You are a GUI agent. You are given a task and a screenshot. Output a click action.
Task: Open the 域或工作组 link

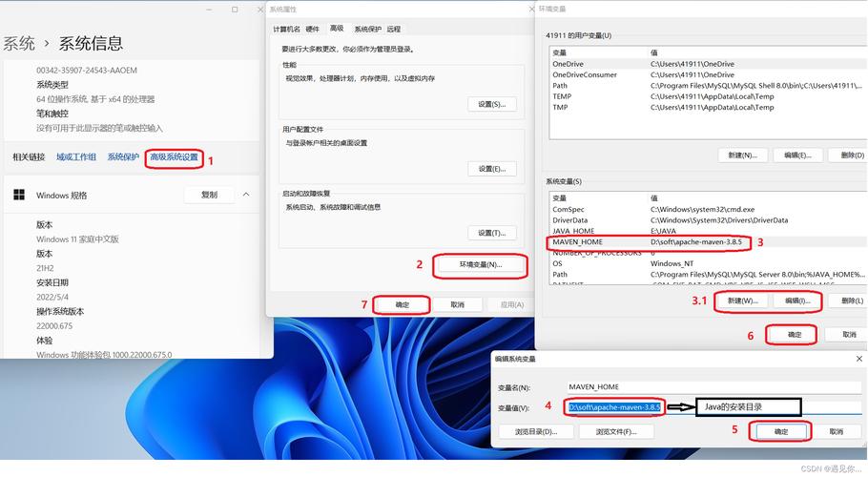tap(76, 157)
